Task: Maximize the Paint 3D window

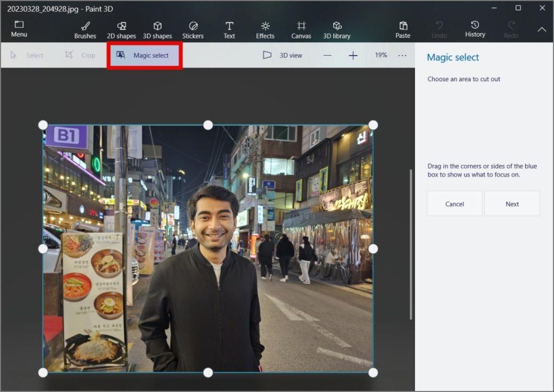Action: point(518,8)
